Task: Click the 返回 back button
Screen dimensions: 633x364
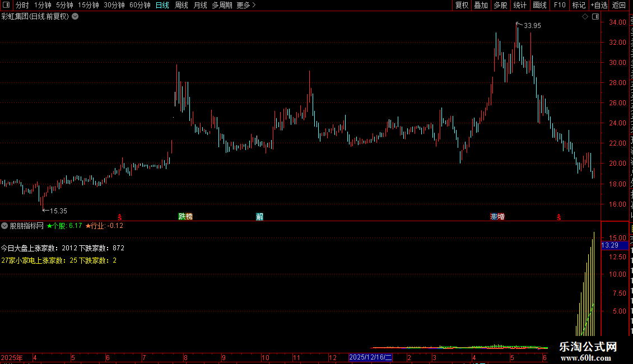Action: click(618, 5)
